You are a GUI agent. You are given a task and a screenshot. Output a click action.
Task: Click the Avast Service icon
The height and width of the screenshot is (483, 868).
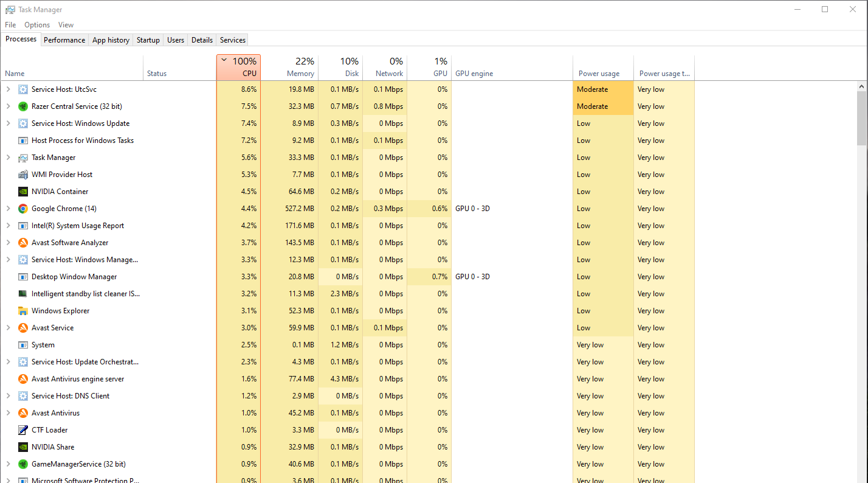(23, 328)
